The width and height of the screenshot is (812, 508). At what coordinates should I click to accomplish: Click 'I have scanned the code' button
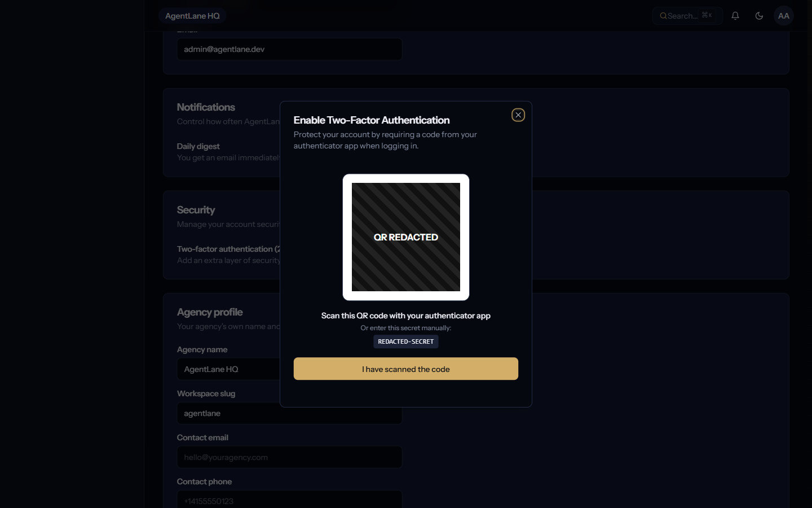point(406,369)
